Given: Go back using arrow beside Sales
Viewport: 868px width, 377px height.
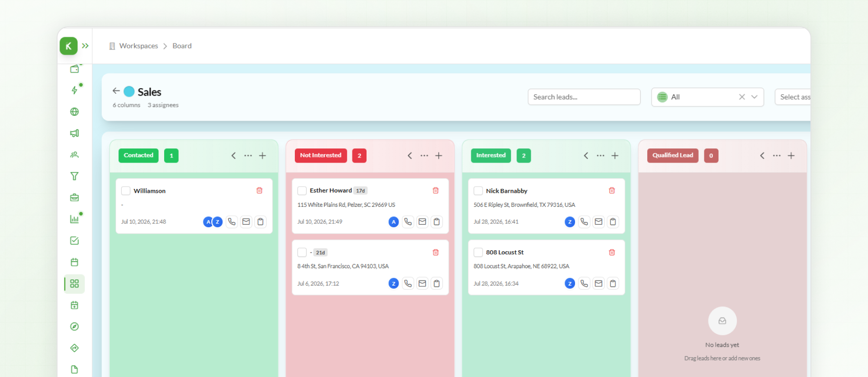Looking at the screenshot, I should pyautogui.click(x=116, y=90).
